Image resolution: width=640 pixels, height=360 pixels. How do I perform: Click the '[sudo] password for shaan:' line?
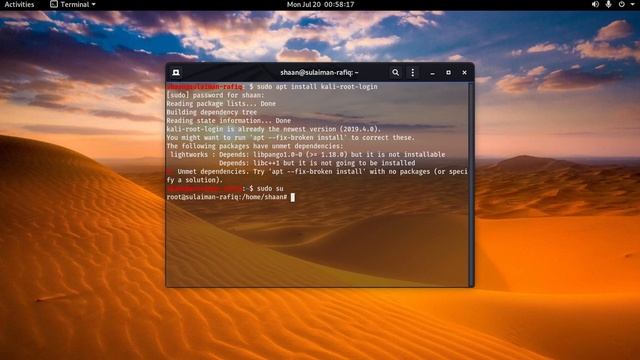pyautogui.click(x=216, y=95)
